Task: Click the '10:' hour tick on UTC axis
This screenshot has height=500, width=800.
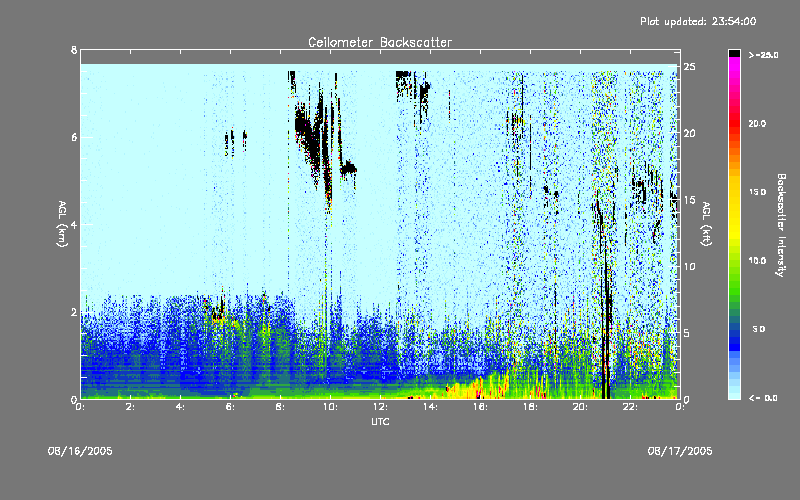Action: 330,407
